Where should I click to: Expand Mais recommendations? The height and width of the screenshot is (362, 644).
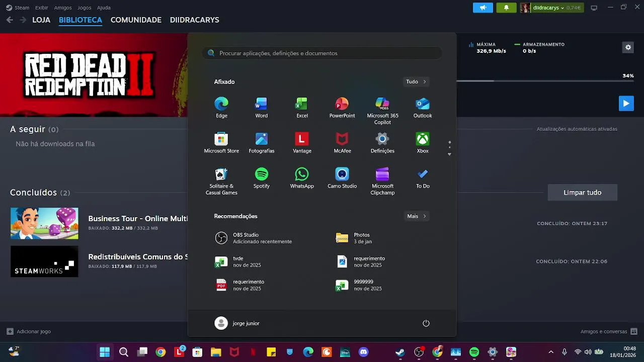[417, 216]
